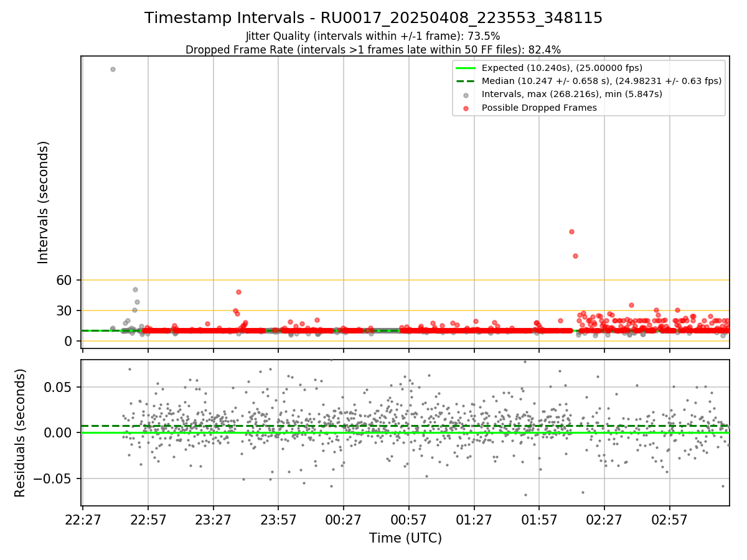Click the gray marker sample in the legend
Image resolution: width=747 pixels, height=560 pixels.
[466, 95]
